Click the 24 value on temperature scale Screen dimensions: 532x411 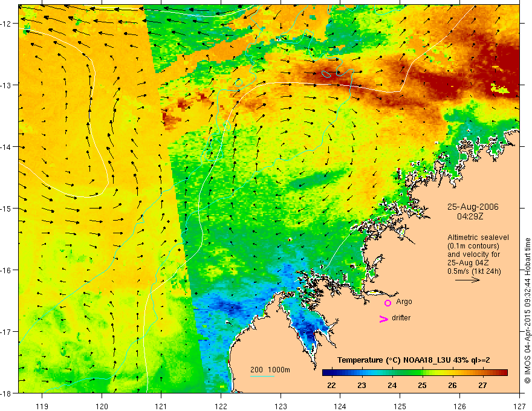click(392, 385)
